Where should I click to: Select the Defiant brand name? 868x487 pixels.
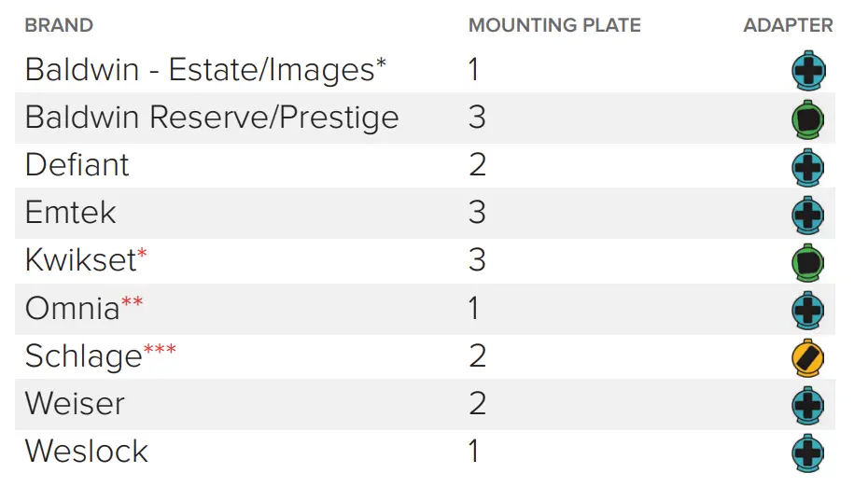[77, 165]
